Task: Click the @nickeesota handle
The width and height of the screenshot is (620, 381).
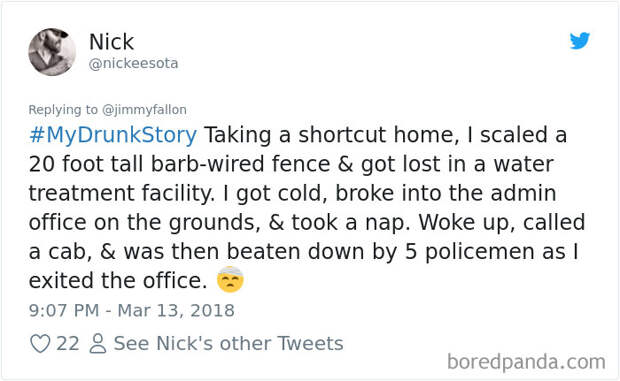Action: tap(134, 63)
